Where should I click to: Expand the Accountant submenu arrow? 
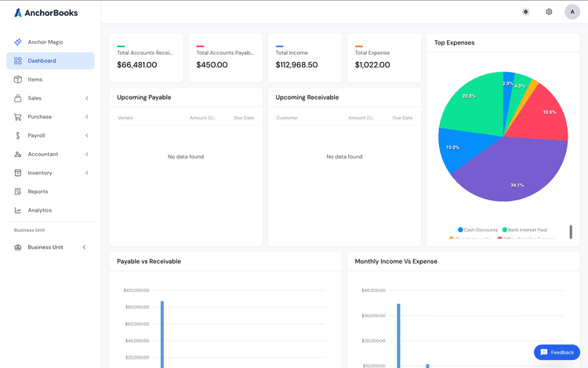coord(87,155)
